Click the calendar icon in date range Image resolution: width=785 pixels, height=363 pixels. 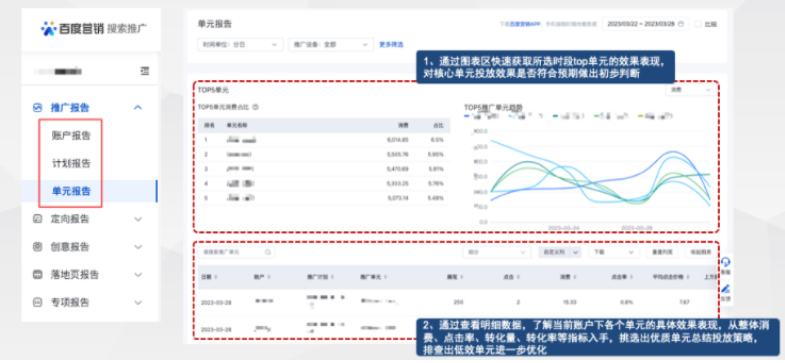point(681,24)
